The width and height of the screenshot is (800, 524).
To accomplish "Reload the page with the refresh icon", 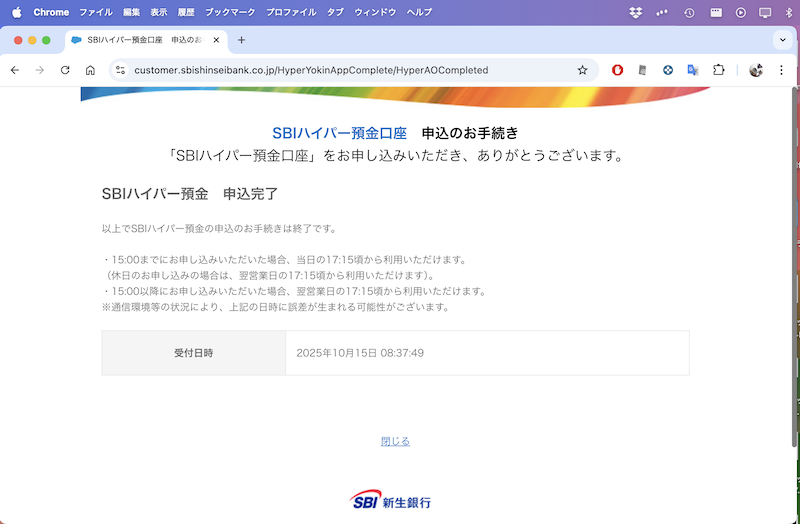I will click(x=65, y=70).
